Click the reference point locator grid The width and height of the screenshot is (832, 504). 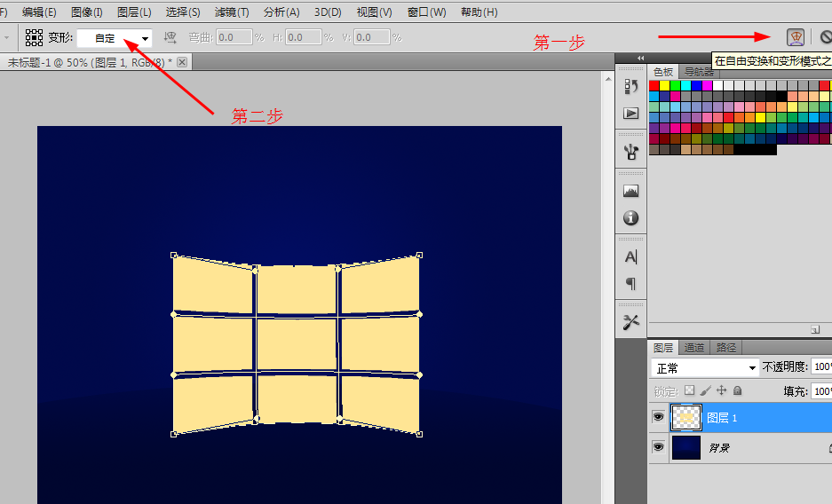point(34,37)
